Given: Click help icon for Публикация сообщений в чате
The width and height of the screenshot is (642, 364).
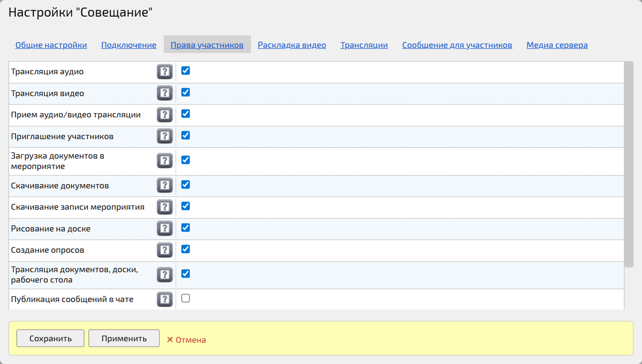Looking at the screenshot, I should (164, 299).
